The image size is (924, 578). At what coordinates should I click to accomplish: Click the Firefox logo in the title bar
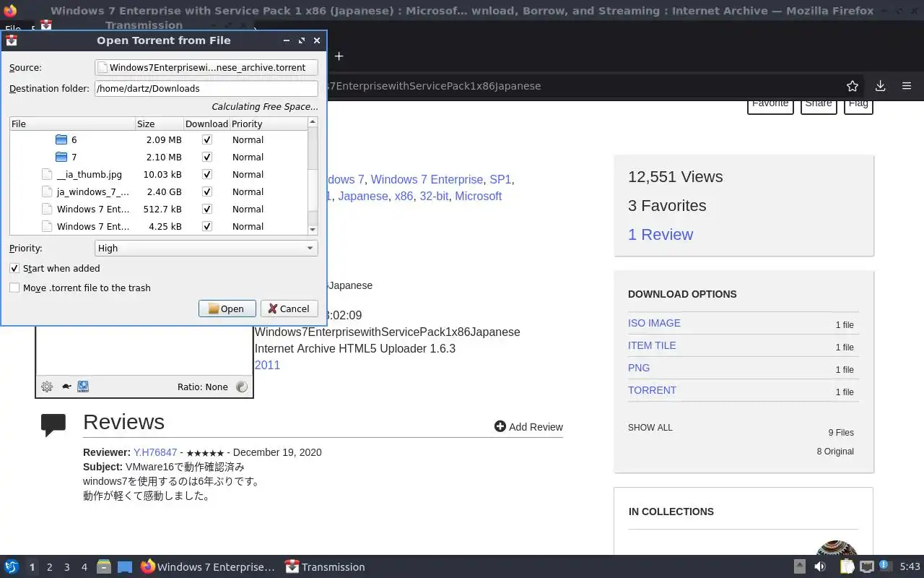pos(9,10)
